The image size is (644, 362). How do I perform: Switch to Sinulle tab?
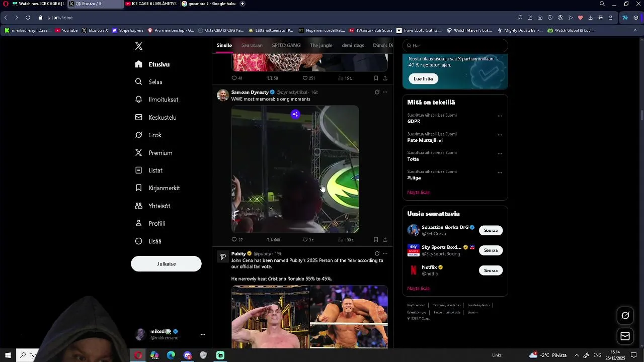coord(224,45)
